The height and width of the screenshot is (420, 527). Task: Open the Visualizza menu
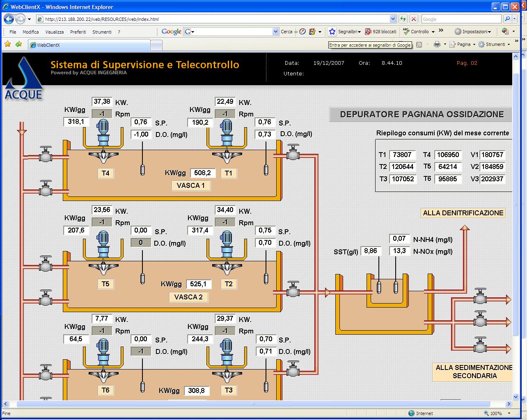55,32
